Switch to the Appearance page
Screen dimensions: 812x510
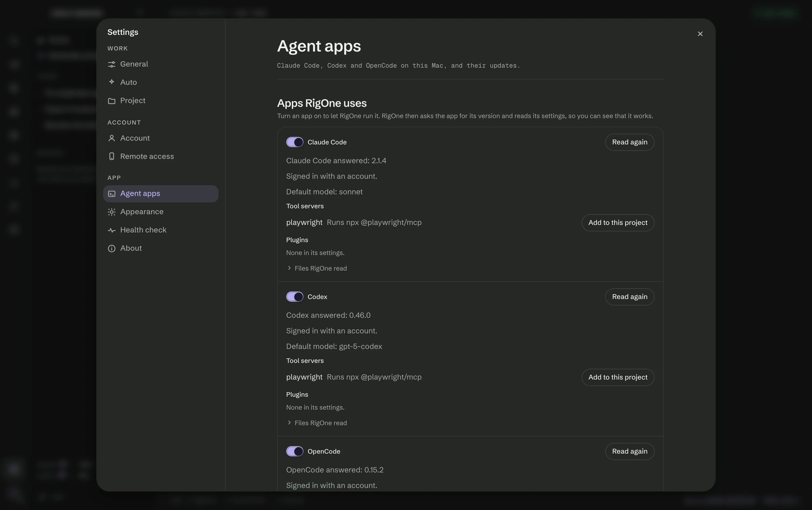(x=161, y=212)
